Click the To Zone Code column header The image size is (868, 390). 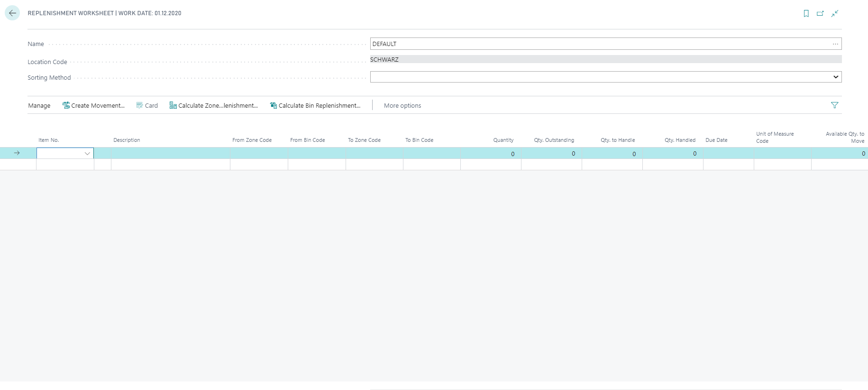tap(364, 140)
